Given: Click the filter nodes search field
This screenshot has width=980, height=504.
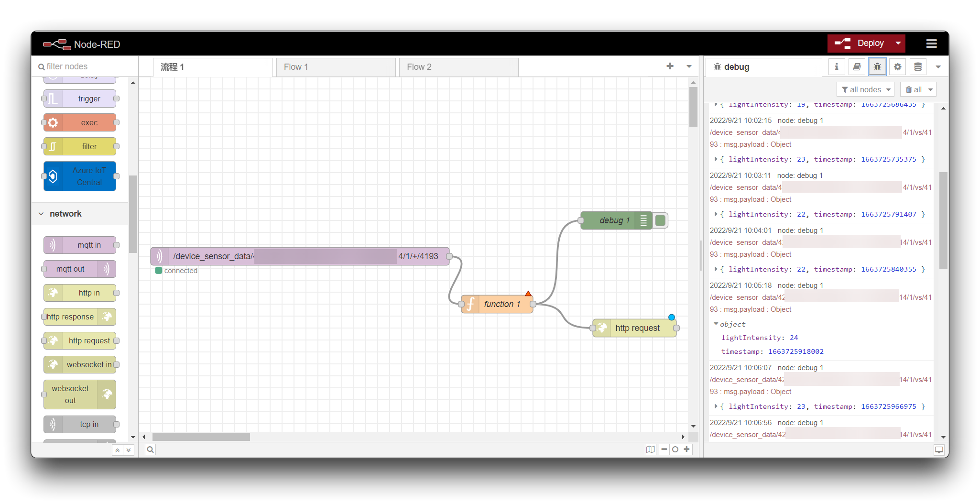Looking at the screenshot, I should 85,66.
